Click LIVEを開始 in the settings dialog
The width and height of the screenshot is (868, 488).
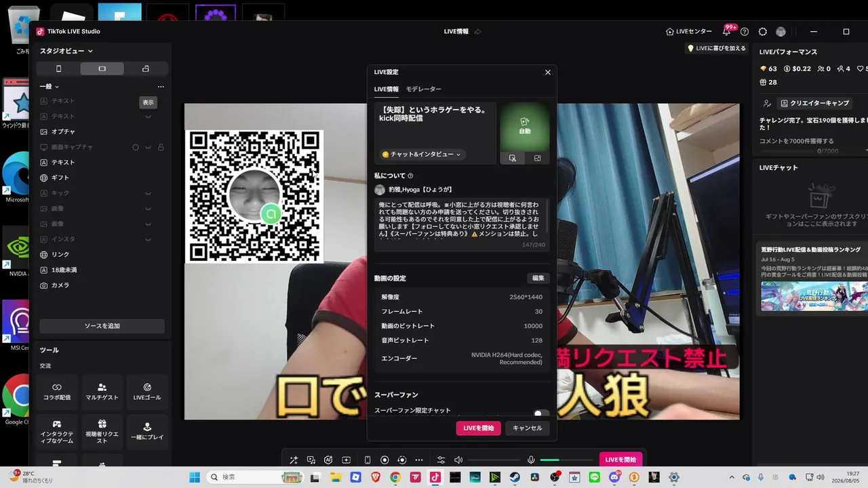coord(479,428)
